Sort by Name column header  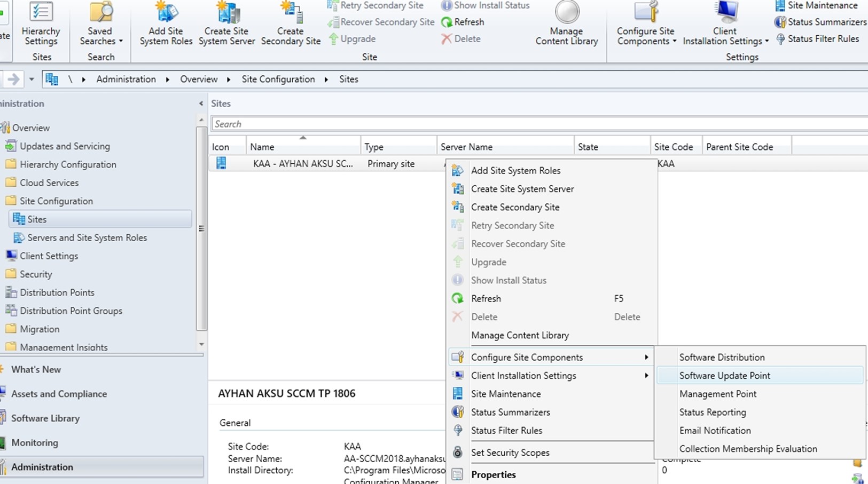point(303,147)
